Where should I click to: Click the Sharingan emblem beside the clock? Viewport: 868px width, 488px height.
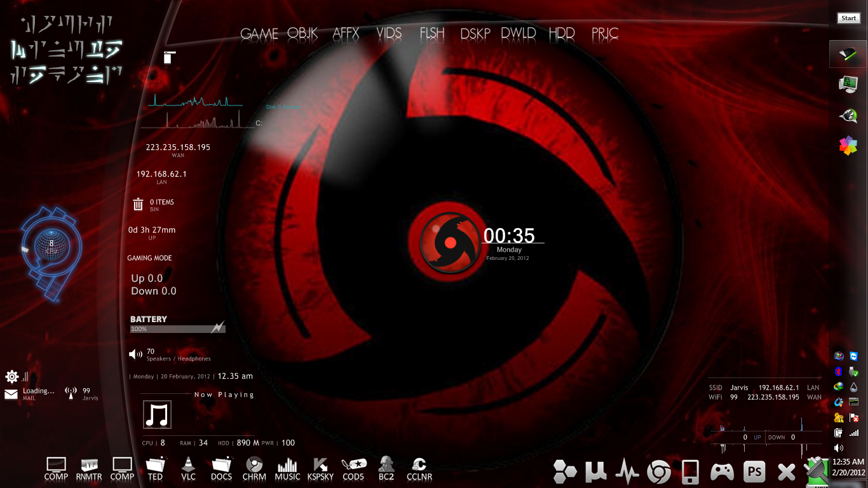(450, 243)
